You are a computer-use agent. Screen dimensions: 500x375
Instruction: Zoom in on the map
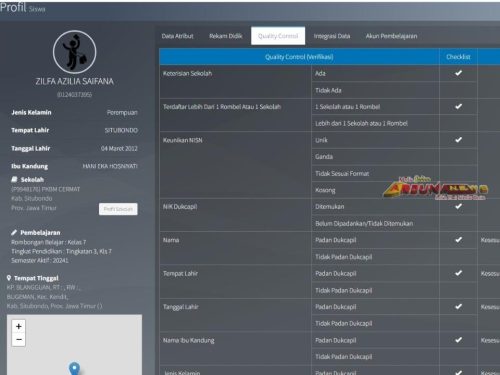[x=19, y=326]
